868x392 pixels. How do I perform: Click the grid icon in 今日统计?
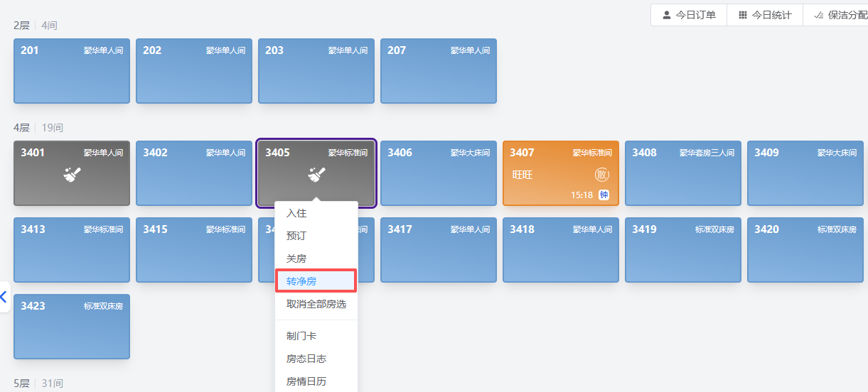(x=743, y=15)
